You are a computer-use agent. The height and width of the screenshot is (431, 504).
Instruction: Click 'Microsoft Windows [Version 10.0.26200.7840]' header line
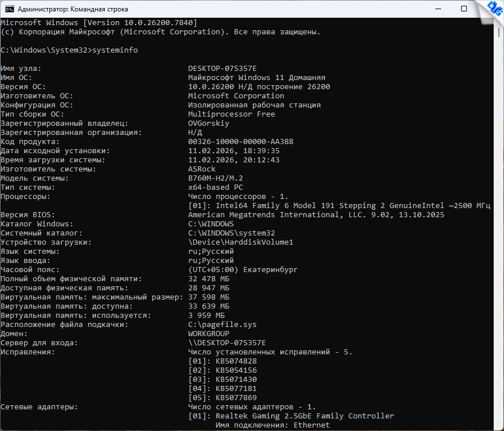click(x=98, y=23)
